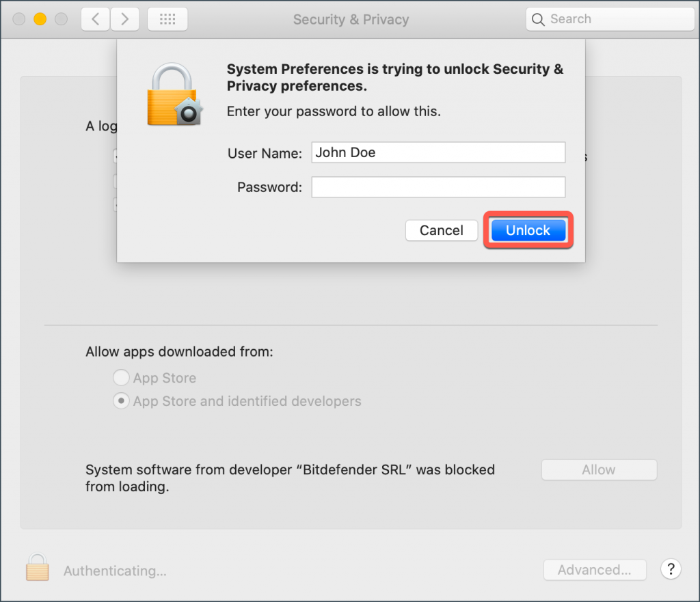Click the padlock icon next to Authenticating
Image resolution: width=700 pixels, height=602 pixels.
38,567
